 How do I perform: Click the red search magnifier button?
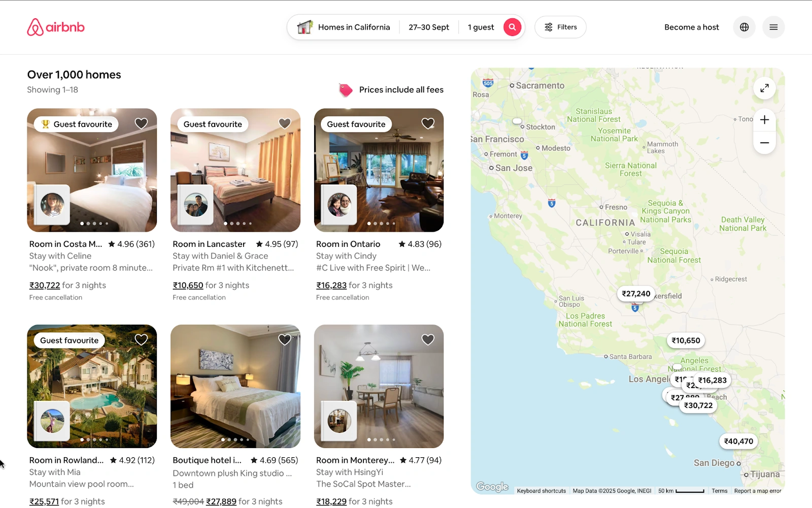(x=512, y=27)
